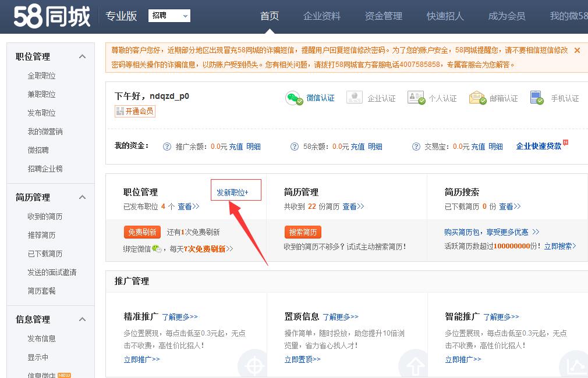Click help icon beside 58余额
This screenshot has height=378, width=588.
pos(295,147)
